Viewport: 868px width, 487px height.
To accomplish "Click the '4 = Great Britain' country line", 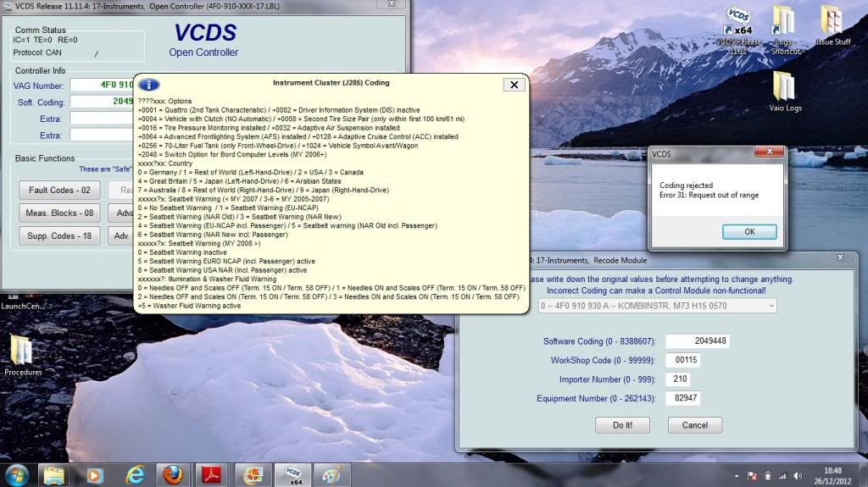I will (x=239, y=181).
